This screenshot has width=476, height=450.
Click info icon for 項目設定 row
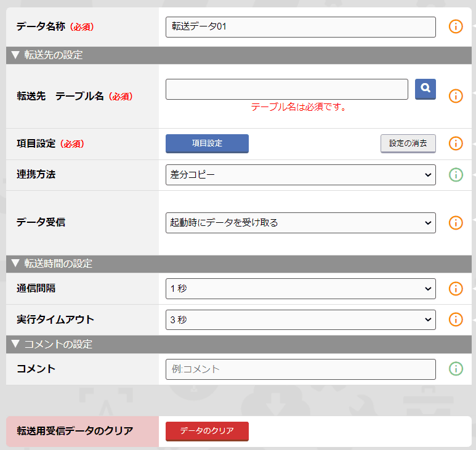click(455, 143)
